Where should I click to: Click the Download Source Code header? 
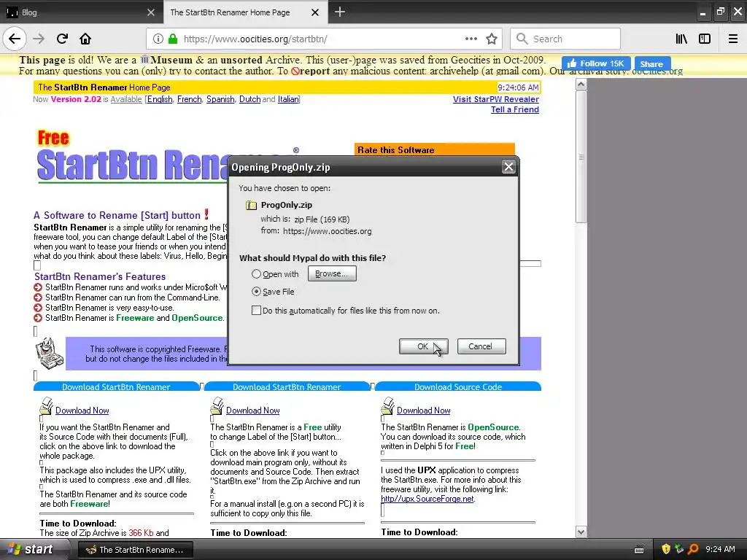(x=458, y=386)
